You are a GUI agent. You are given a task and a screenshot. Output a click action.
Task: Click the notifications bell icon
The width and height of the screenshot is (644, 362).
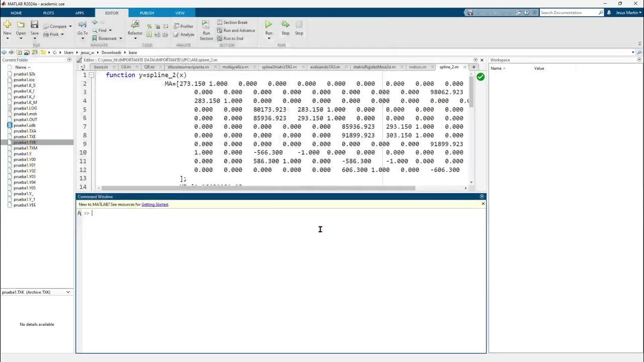[x=609, y=13]
